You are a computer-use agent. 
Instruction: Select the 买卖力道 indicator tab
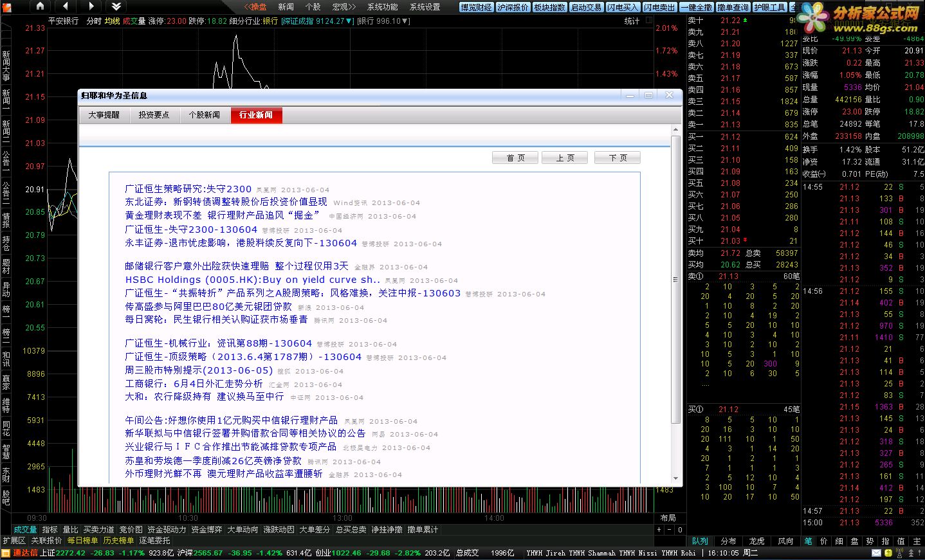coord(98,530)
